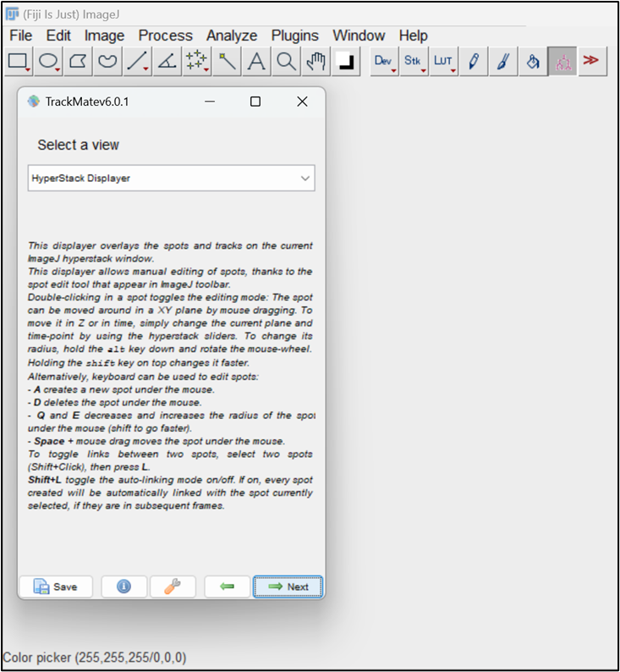620x672 pixels.
Task: Open the Process menu
Action: point(165,36)
